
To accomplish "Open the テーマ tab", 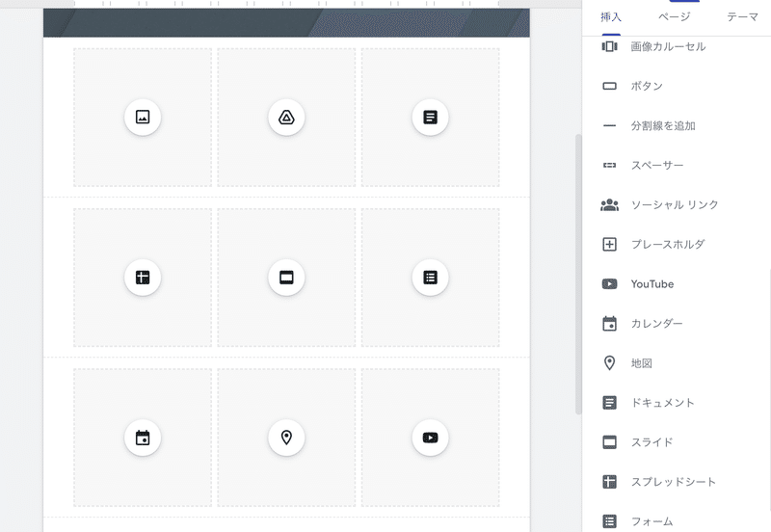I will [742, 17].
